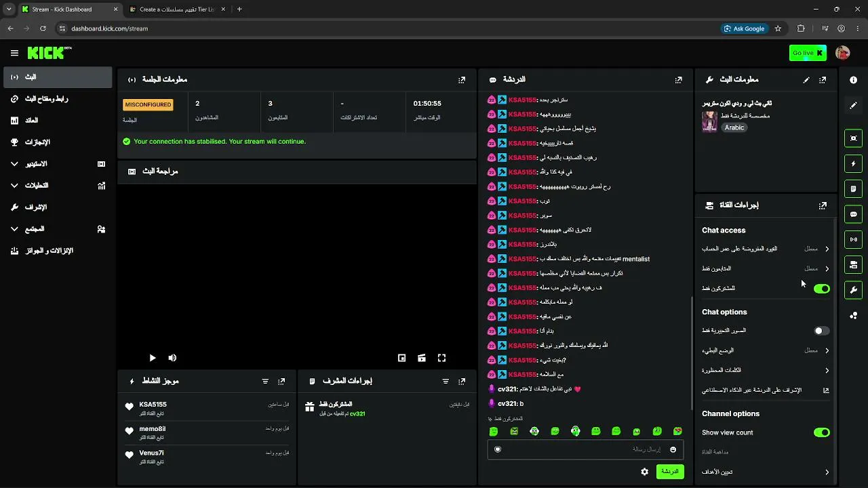
Task: Switch the preview to theater mode
Action: coord(421,358)
